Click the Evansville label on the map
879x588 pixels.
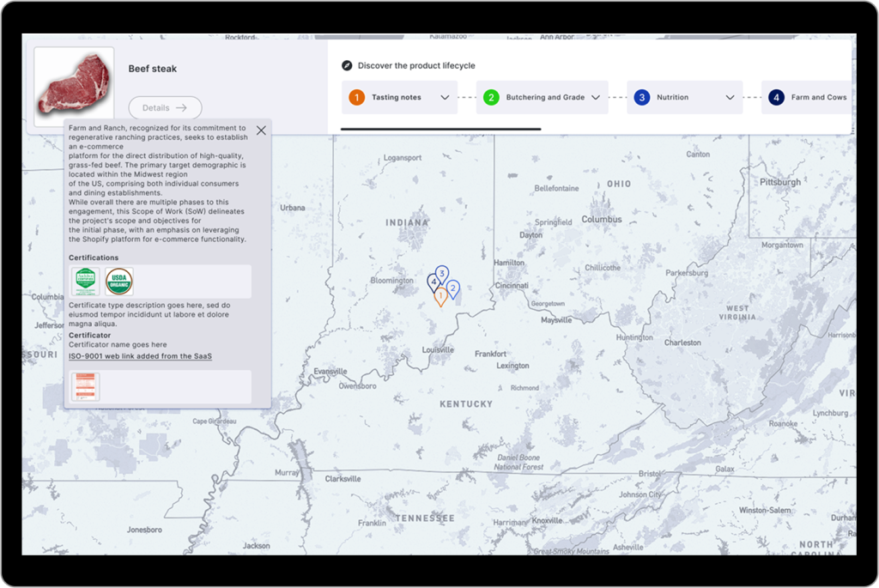tap(330, 371)
